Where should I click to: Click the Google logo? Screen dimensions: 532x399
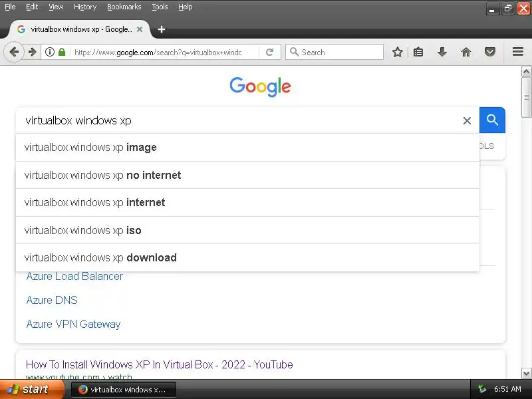point(260,86)
